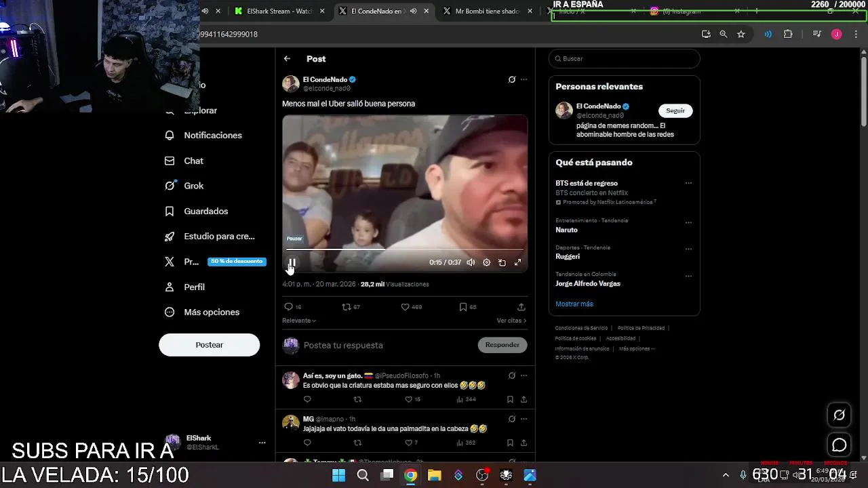The height and width of the screenshot is (488, 868).
Task: Click Mostrar más under trends
Action: click(x=574, y=304)
